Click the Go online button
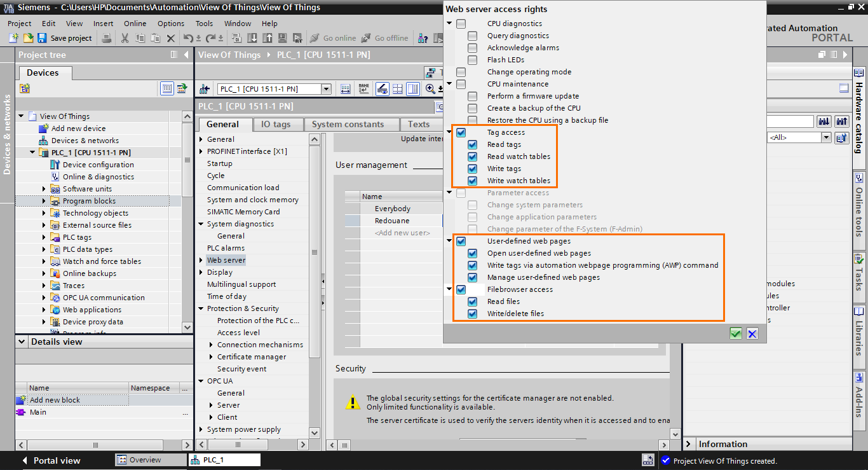 (333, 38)
